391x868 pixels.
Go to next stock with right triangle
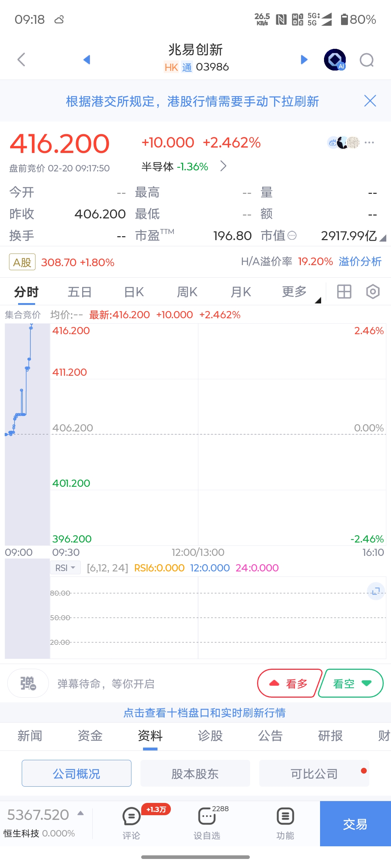(x=304, y=60)
